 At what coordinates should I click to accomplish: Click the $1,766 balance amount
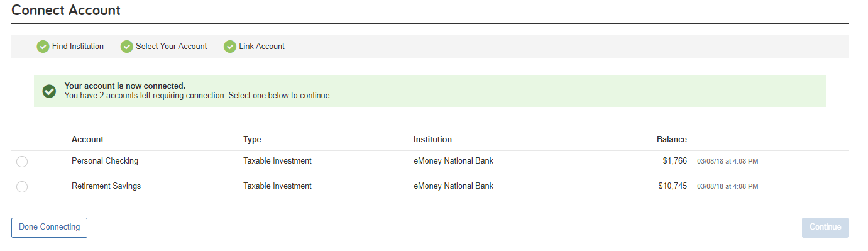click(674, 161)
